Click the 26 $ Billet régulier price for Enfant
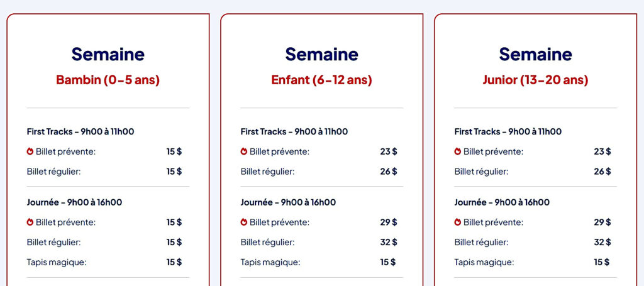Screen dimensions: 644x286 tap(389, 172)
